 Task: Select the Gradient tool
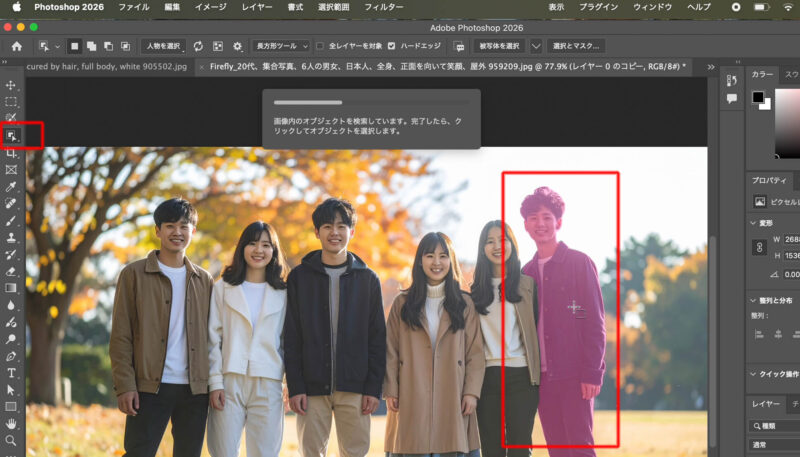click(11, 288)
